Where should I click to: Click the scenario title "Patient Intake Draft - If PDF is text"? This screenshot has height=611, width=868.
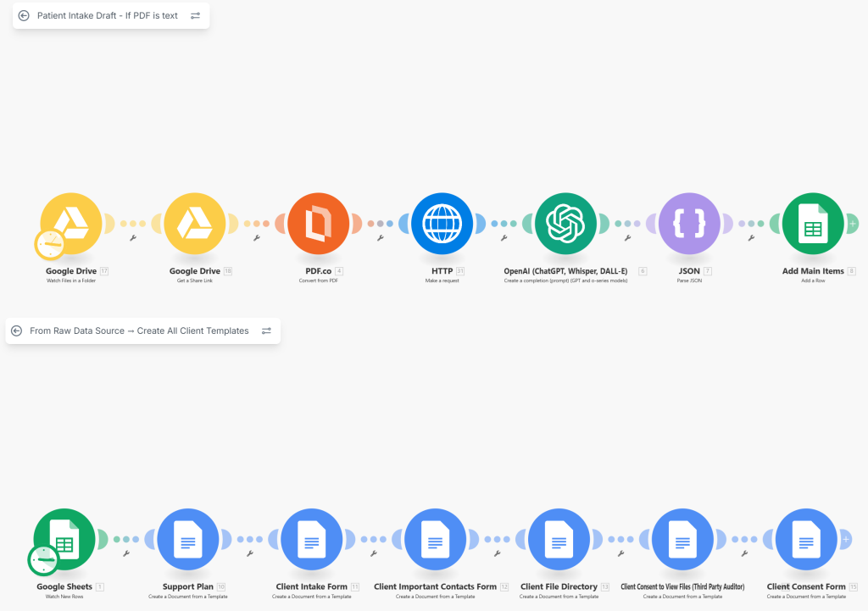pyautogui.click(x=108, y=15)
